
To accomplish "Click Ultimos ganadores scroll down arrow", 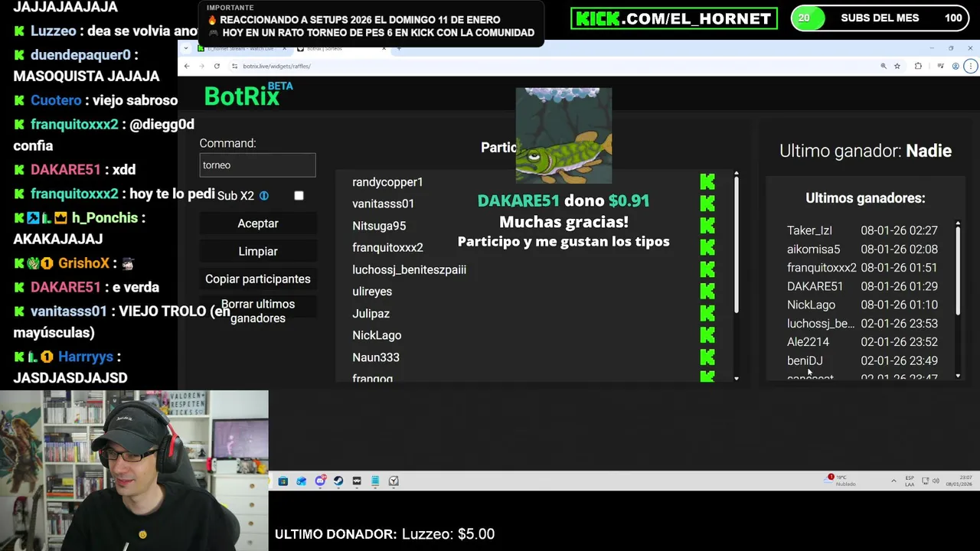I will pos(958,376).
